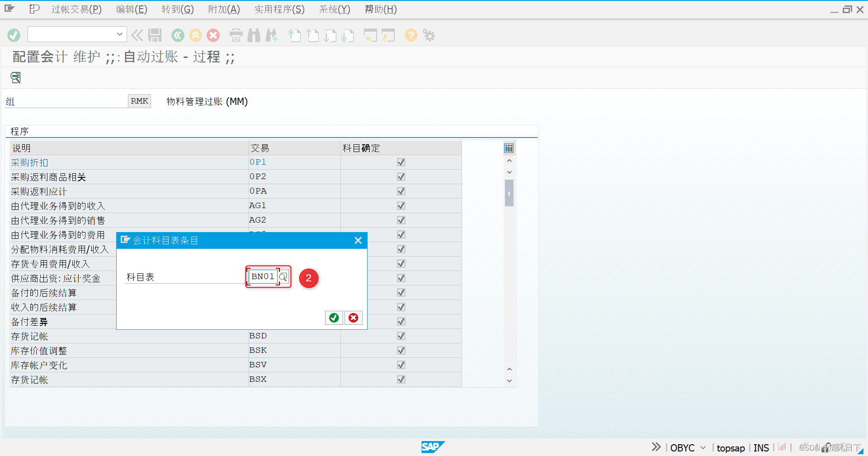The width and height of the screenshot is (868, 456).
Task: Select the 采购折扣 transaction link
Action: coord(29,162)
